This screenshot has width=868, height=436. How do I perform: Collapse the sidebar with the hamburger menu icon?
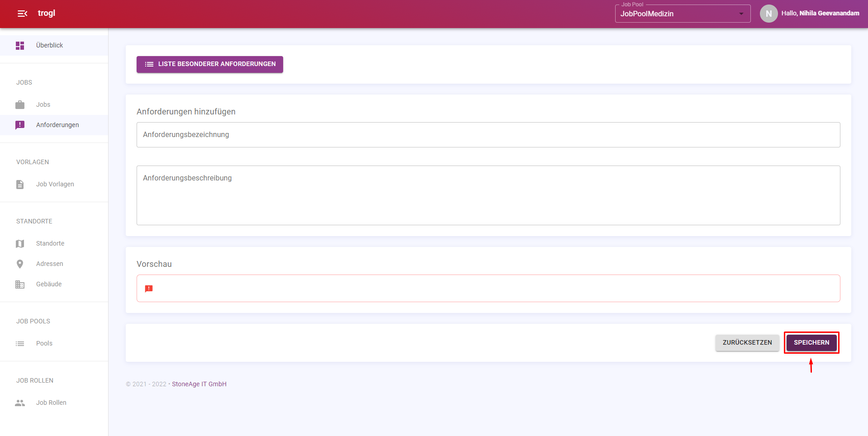coord(22,14)
